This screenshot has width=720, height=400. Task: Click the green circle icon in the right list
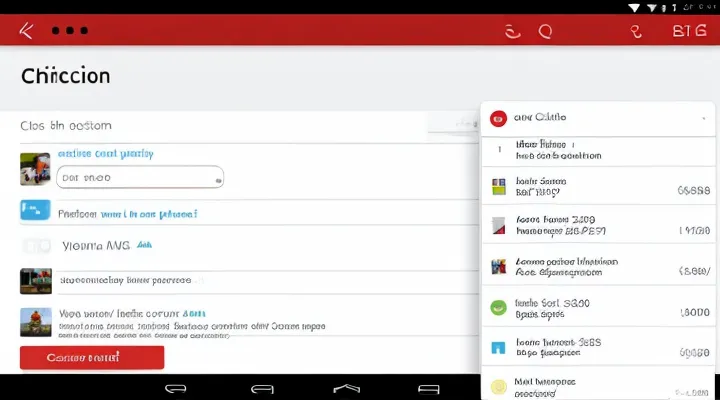tap(498, 309)
